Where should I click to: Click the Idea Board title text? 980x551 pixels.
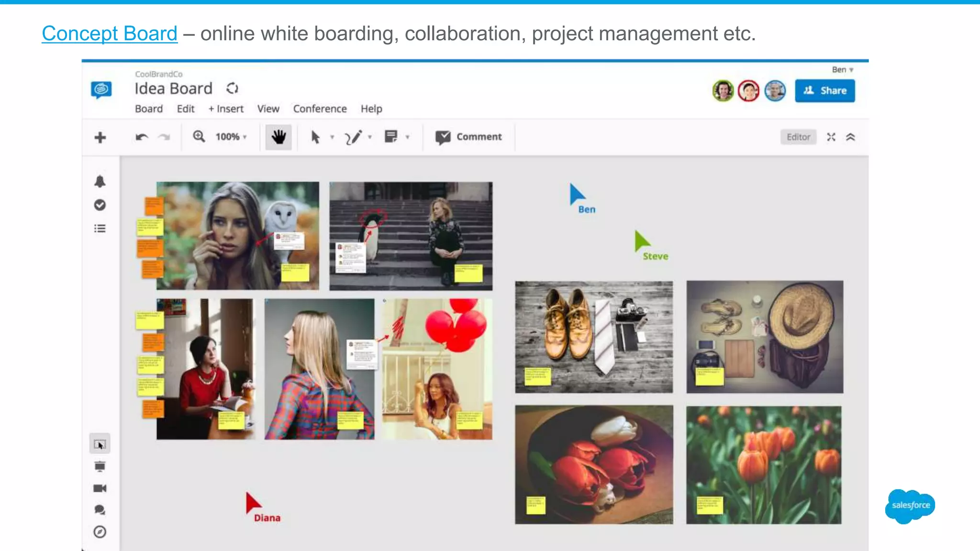173,88
